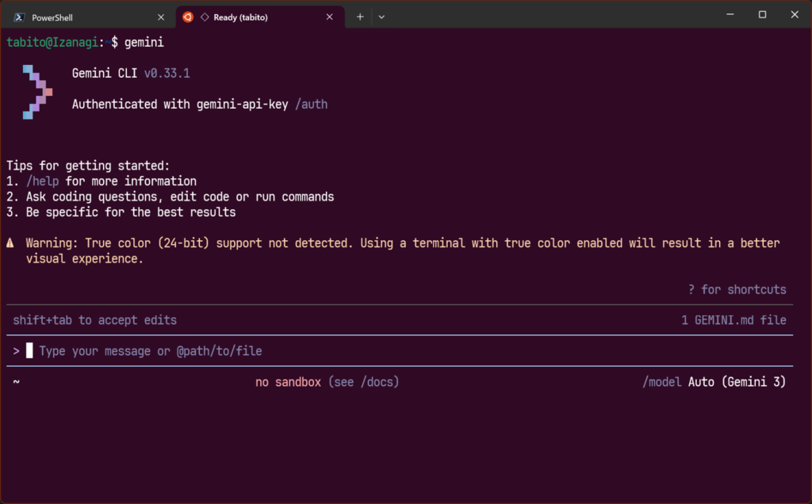Click the tabito@Izanagi shell prompt

click(62, 42)
